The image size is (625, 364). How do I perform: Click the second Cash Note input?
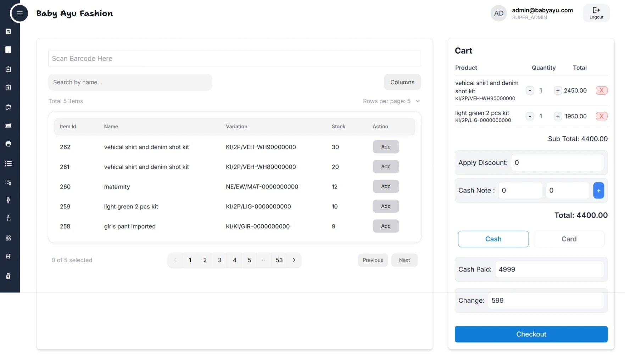pyautogui.click(x=568, y=190)
